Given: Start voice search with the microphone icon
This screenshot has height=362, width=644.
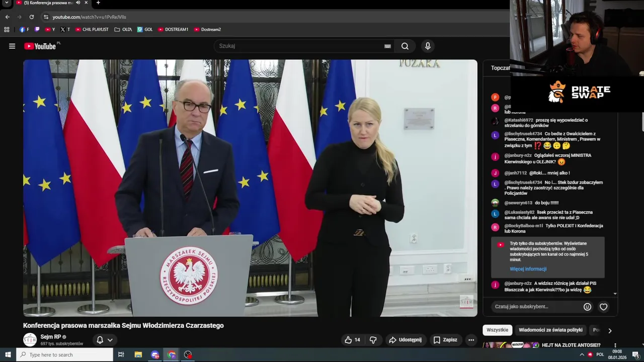Looking at the screenshot, I should tap(428, 46).
